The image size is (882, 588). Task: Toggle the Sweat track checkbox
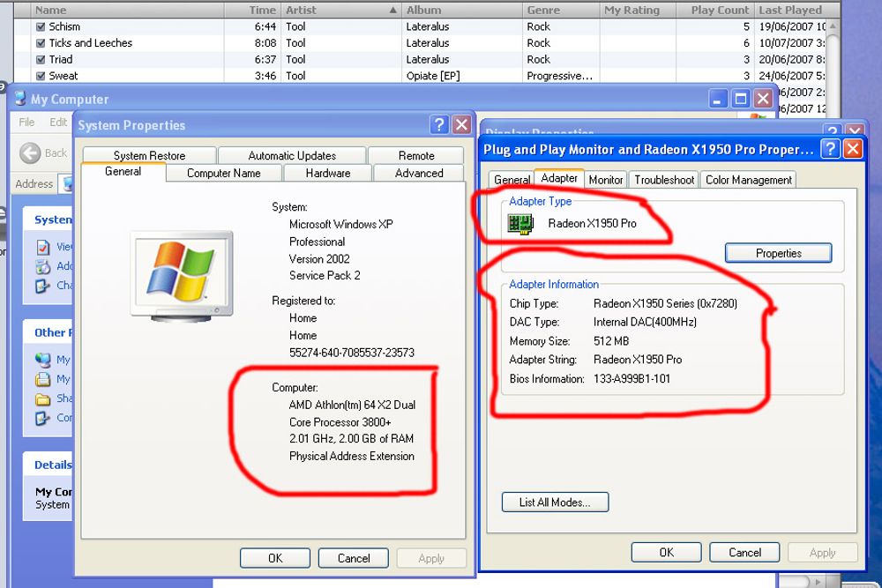pyautogui.click(x=41, y=75)
